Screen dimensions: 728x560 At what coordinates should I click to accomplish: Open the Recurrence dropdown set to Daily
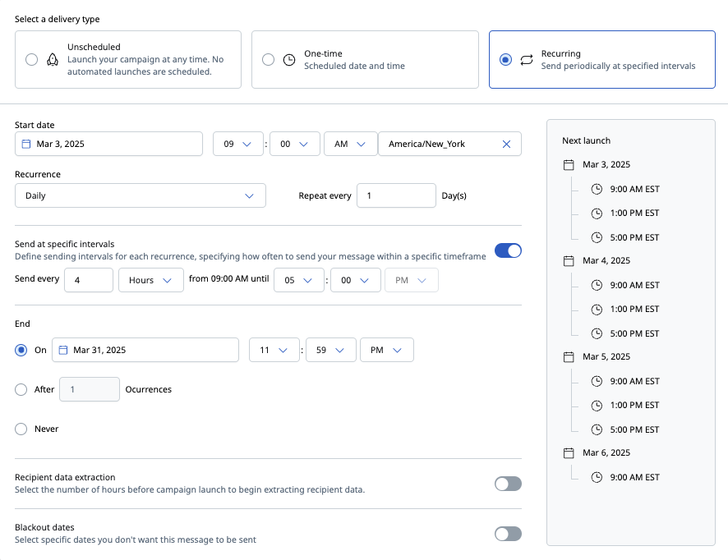tap(141, 195)
